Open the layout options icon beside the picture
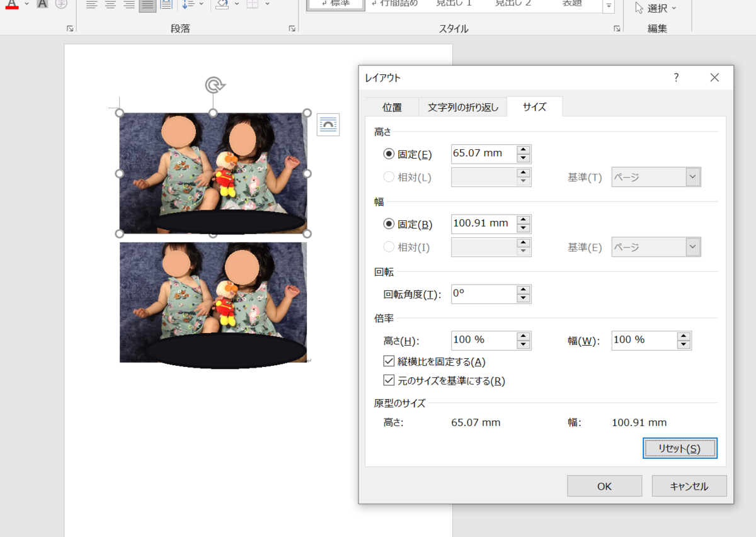Viewport: 756px width, 537px height. point(328,124)
